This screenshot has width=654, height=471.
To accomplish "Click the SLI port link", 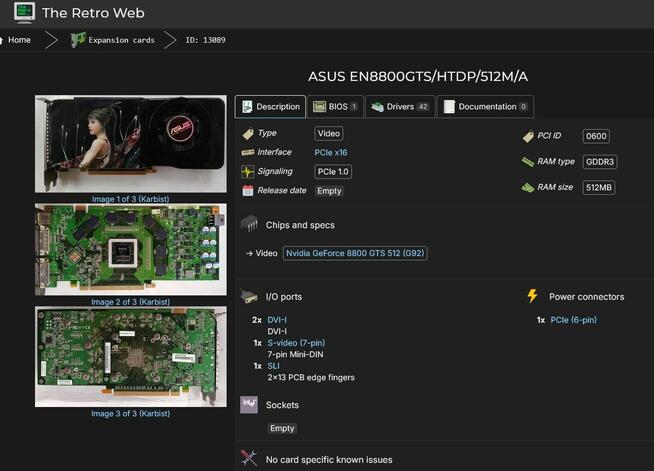I will (x=273, y=366).
